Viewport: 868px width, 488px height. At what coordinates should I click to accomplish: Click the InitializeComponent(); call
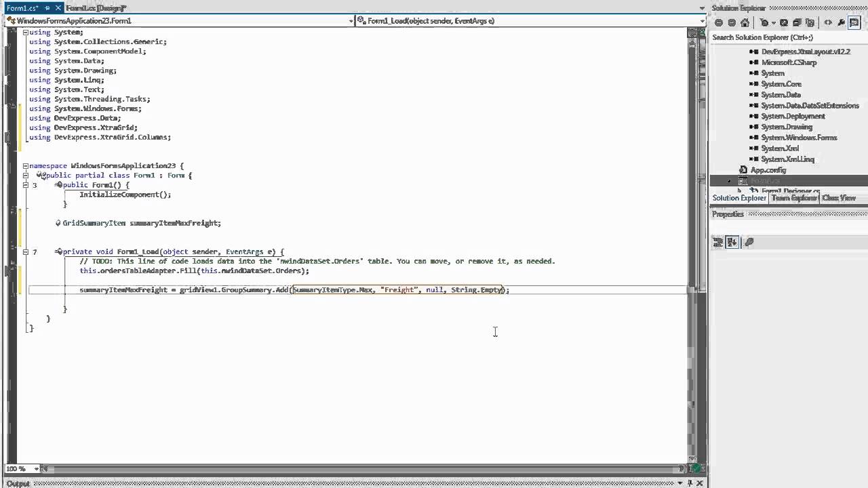125,195
